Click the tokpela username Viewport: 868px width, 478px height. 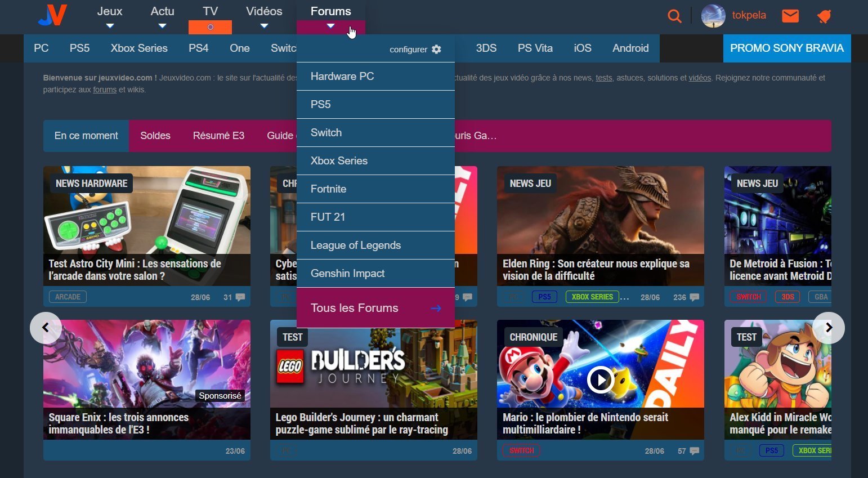[x=749, y=15]
